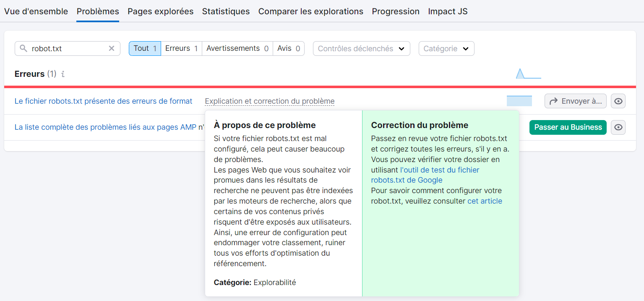Toggle the Avis filter
The height and width of the screenshot is (301, 644).
(x=289, y=48)
